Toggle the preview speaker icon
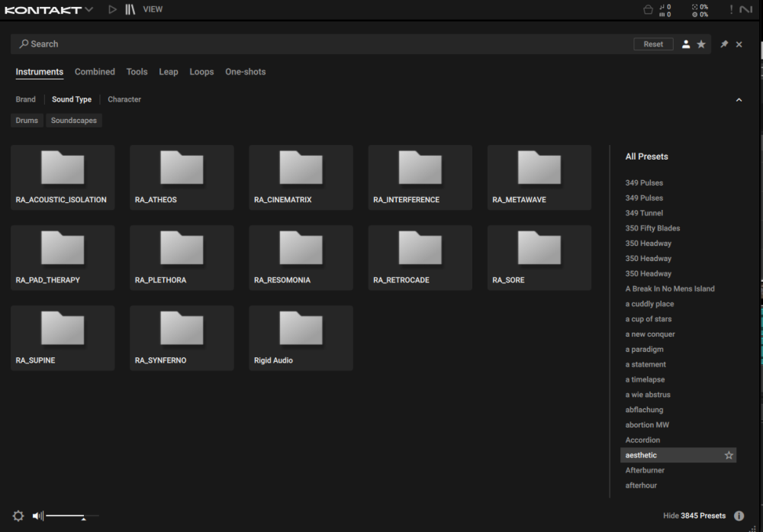 (37, 515)
